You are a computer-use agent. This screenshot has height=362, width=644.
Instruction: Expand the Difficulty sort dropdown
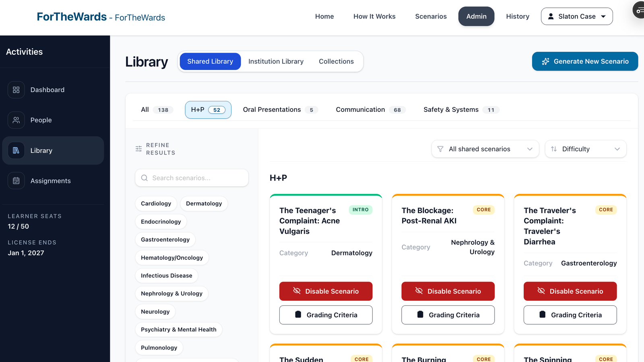(x=585, y=149)
